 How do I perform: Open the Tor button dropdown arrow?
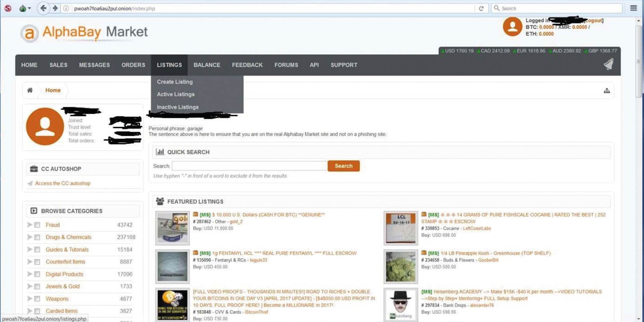pos(30,8)
